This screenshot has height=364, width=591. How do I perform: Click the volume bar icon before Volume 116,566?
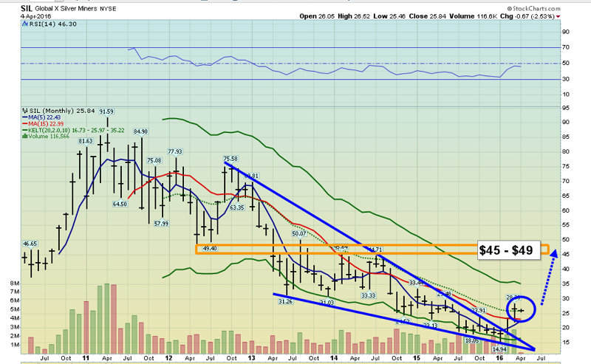[25, 136]
